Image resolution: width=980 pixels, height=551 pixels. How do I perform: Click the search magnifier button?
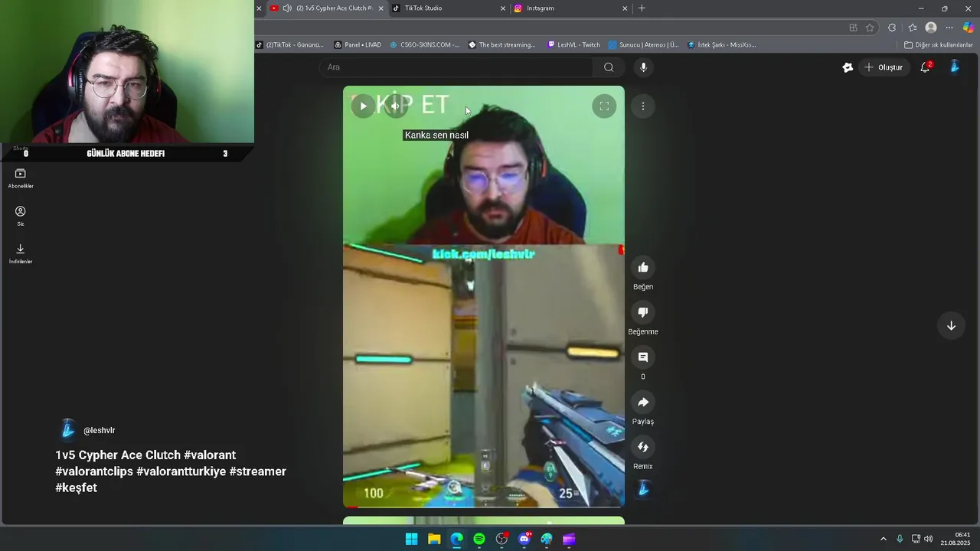click(609, 67)
